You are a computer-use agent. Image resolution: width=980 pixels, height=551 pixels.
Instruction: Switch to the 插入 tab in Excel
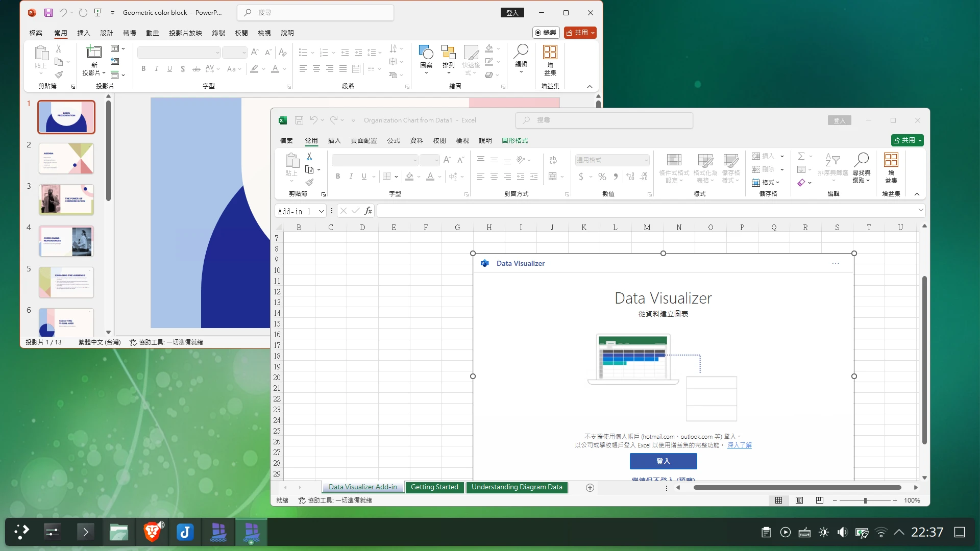click(334, 140)
